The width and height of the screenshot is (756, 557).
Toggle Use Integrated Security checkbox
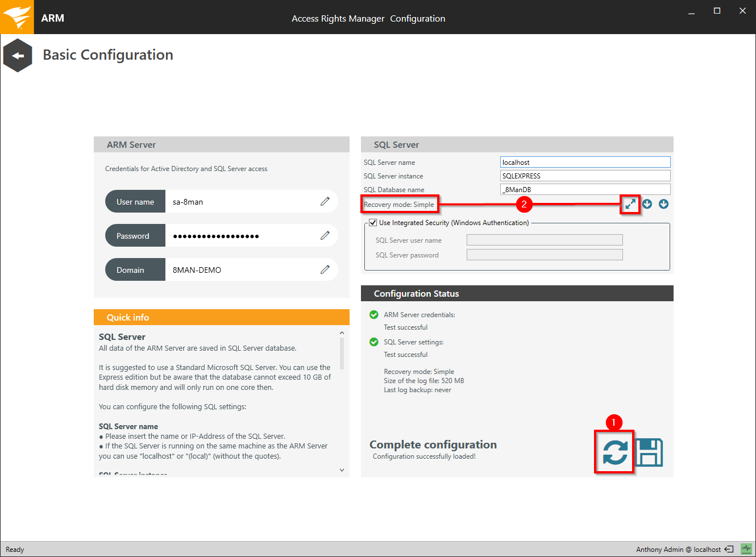(x=373, y=223)
